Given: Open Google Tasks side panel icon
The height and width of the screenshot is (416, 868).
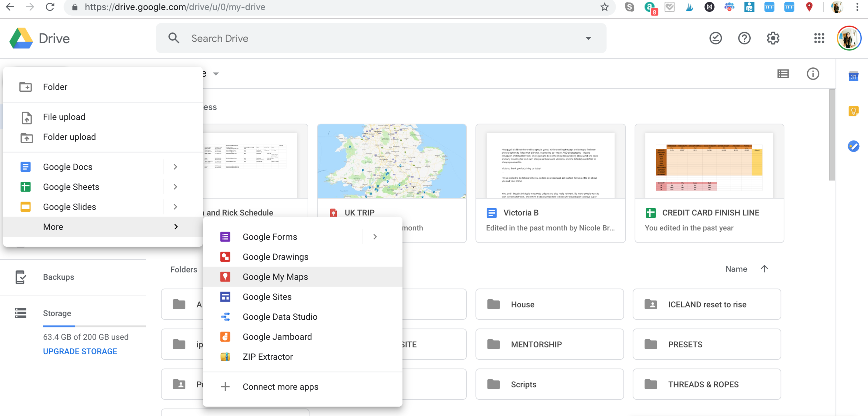Looking at the screenshot, I should point(853,146).
